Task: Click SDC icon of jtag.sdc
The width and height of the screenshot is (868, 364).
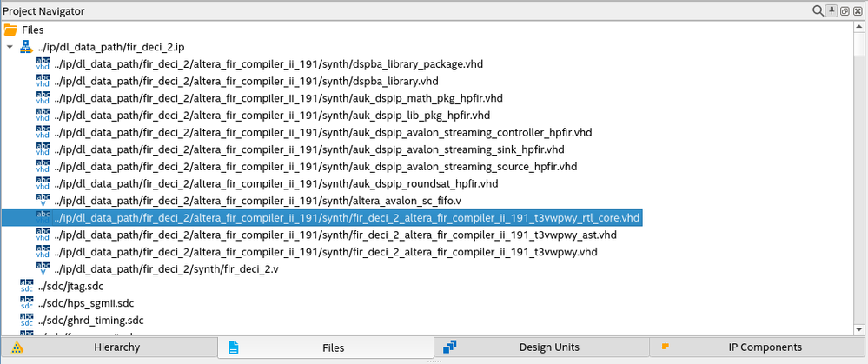Action: [x=27, y=286]
